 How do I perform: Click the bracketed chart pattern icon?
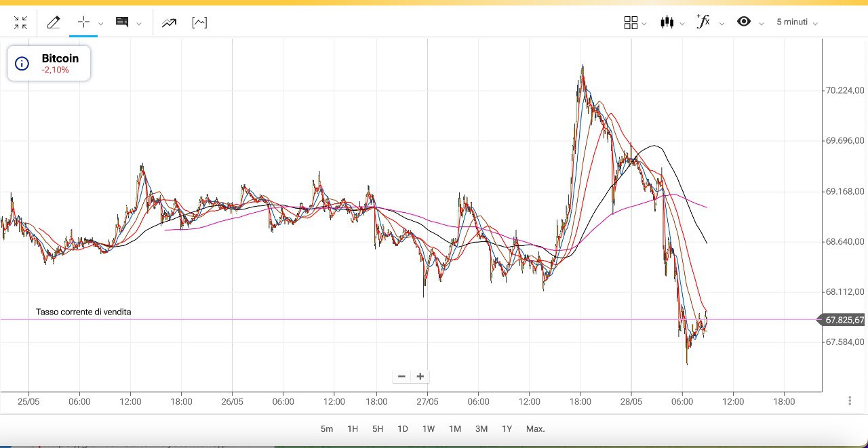[x=199, y=22]
